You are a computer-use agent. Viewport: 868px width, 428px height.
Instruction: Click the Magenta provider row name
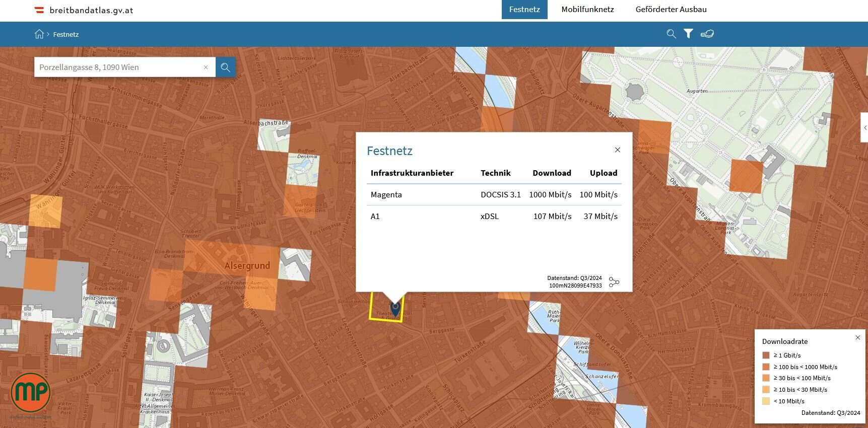point(386,194)
